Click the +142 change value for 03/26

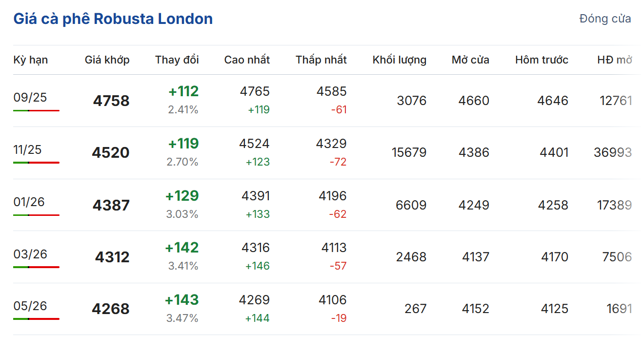tap(182, 248)
